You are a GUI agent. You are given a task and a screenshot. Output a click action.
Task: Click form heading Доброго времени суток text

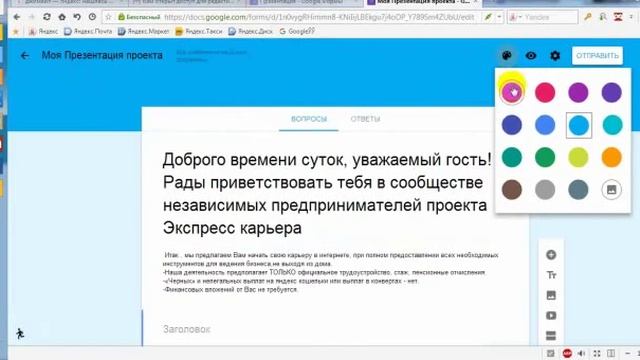click(x=327, y=193)
